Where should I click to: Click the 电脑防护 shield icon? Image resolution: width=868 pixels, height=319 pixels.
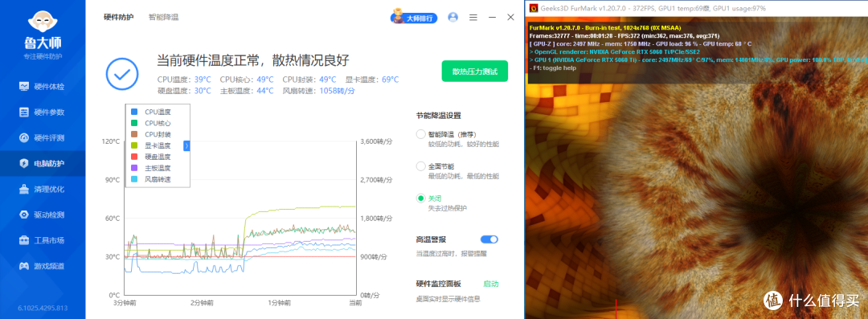(24, 163)
